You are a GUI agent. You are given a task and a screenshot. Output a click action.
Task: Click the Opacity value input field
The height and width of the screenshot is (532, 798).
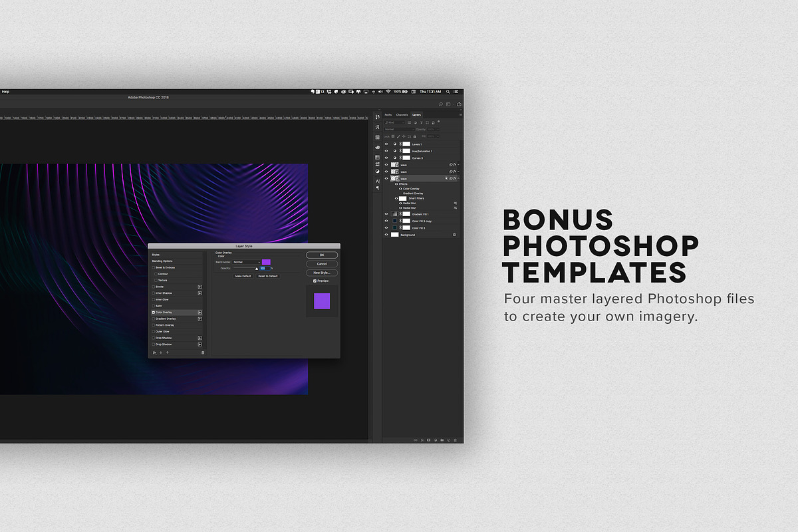point(264,268)
